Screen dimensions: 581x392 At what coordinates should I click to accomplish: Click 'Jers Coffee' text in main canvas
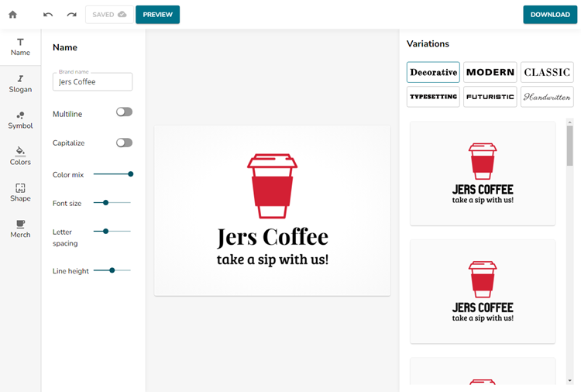click(273, 238)
